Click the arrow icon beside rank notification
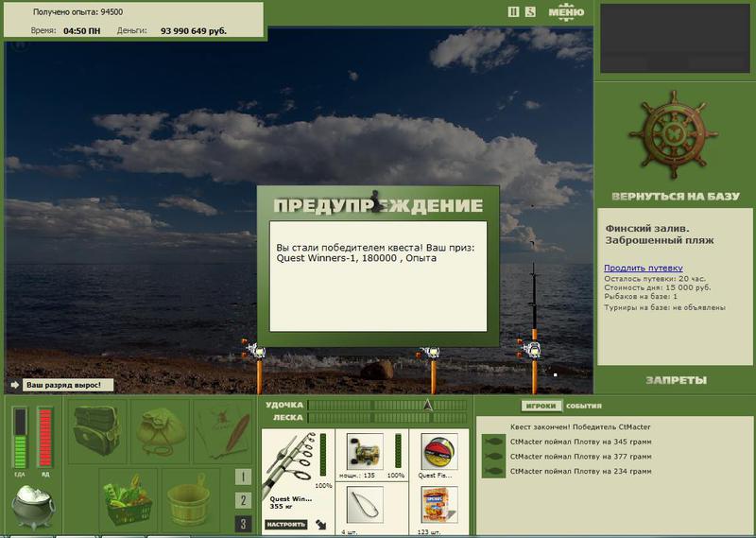The width and height of the screenshot is (756, 538). (x=14, y=385)
